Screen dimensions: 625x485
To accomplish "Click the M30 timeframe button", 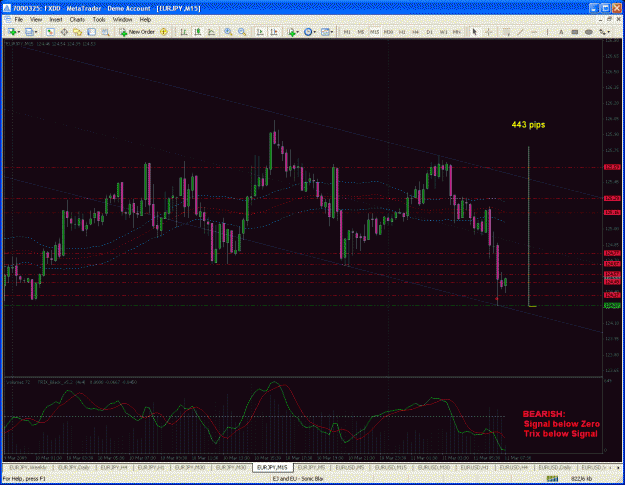I will pos(388,32).
